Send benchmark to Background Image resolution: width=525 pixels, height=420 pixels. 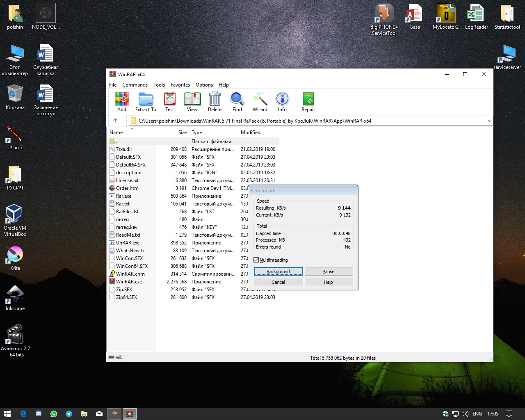(278, 272)
